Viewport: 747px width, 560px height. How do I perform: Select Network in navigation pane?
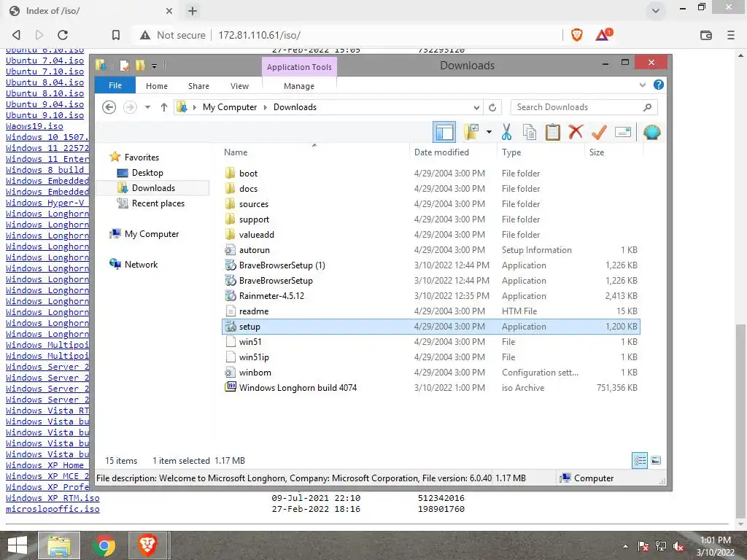click(141, 264)
